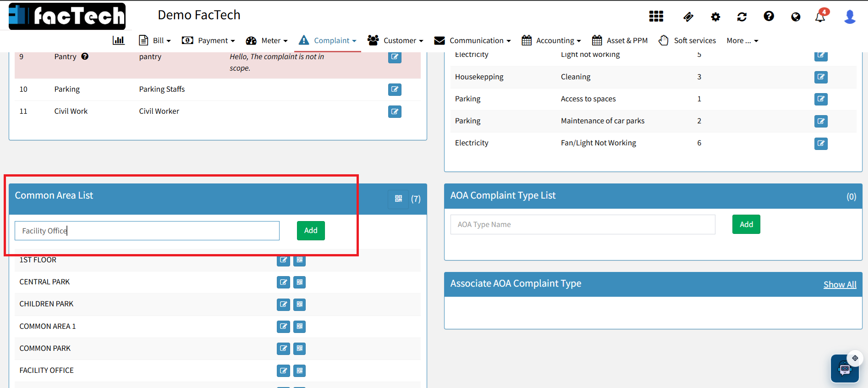Click the AOA Type Name field
The height and width of the screenshot is (388, 868).
pyautogui.click(x=582, y=224)
